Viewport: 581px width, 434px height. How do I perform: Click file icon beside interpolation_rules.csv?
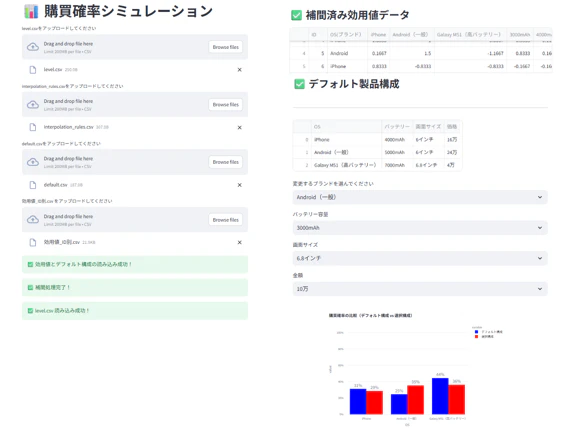33,127
